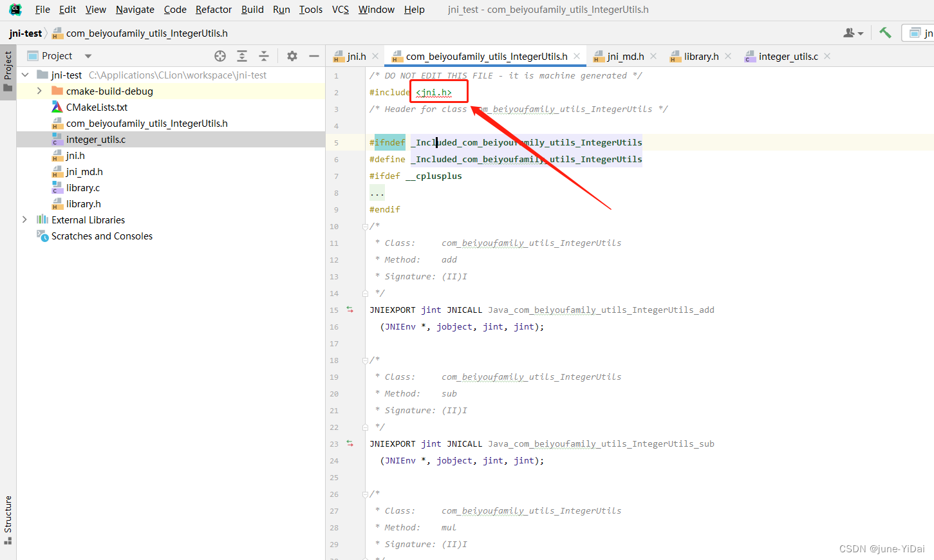Expand the cmake-build-debug folder

tap(39, 91)
